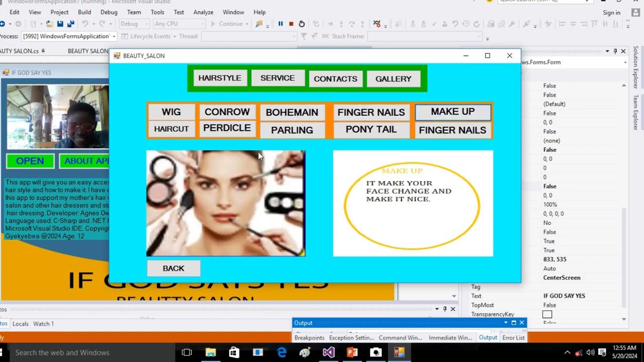The width and height of the screenshot is (644, 362).
Task: Restart the debugging session
Action: pyautogui.click(x=301, y=24)
